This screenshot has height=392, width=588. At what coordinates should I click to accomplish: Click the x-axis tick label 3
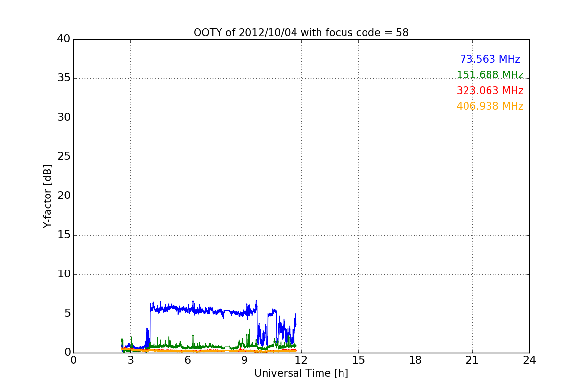point(131,360)
